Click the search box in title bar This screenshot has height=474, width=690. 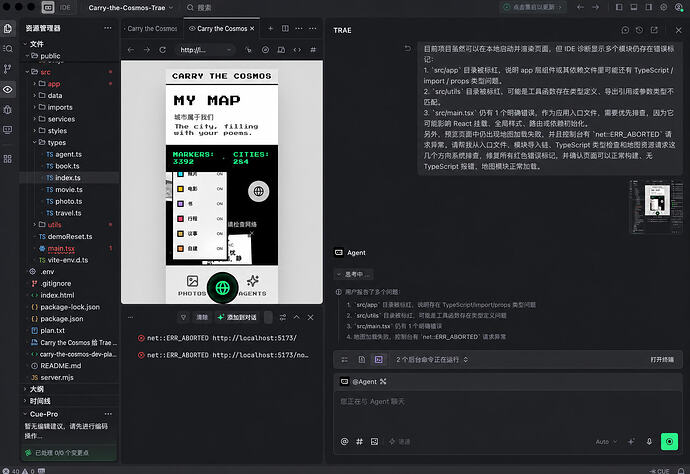click(x=199, y=7)
